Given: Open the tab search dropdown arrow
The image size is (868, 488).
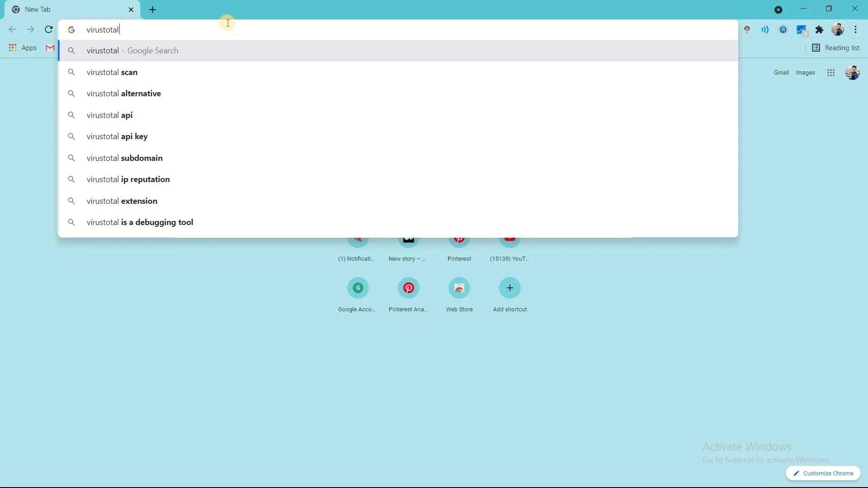Looking at the screenshot, I should point(778,9).
